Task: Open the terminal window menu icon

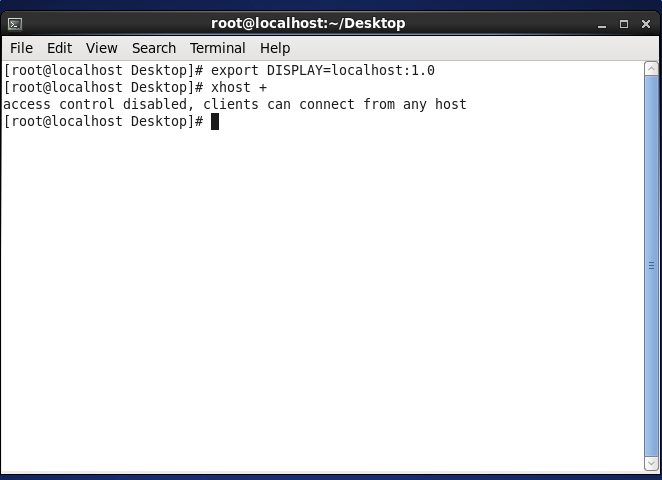Action: click(x=15, y=23)
